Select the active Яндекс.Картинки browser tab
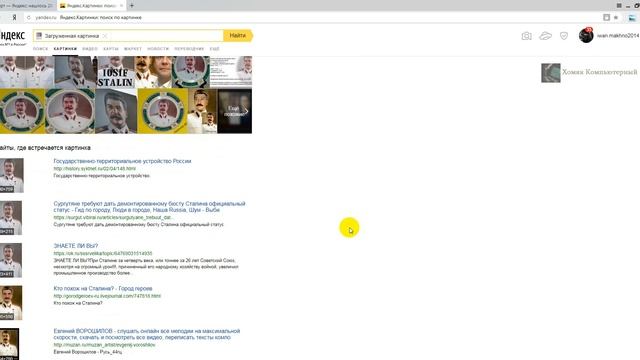This screenshot has height=360, width=640. tap(91, 6)
